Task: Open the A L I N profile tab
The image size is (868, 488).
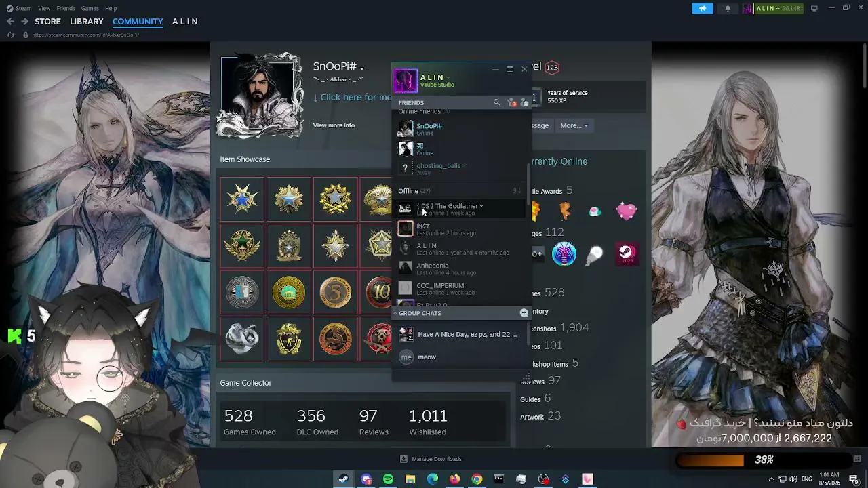Action: [185, 22]
